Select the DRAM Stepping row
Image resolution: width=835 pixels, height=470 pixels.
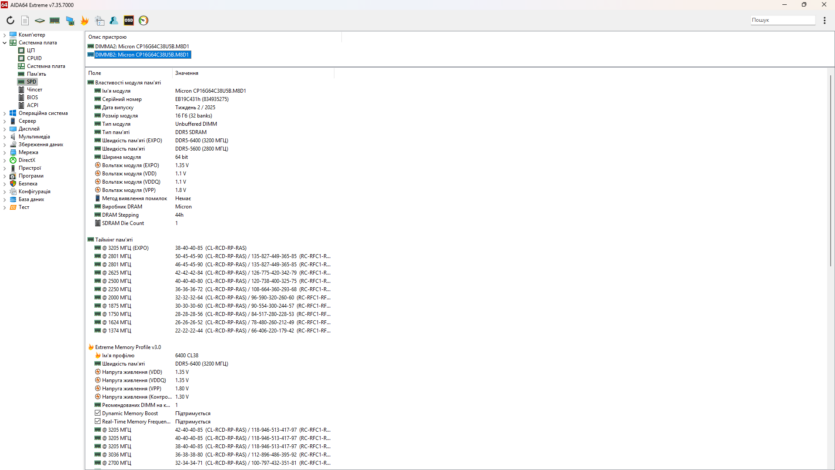coord(209,215)
